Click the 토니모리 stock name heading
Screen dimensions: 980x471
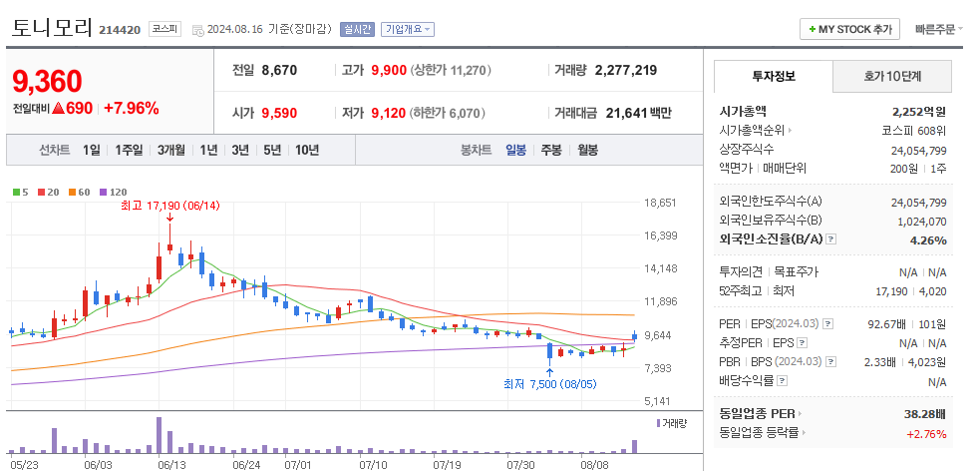coord(52,28)
